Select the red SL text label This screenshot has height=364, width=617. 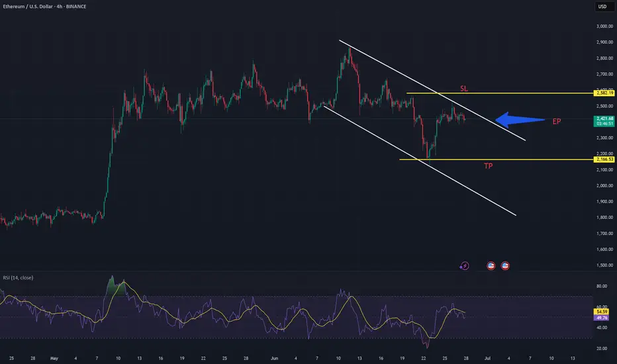(464, 89)
